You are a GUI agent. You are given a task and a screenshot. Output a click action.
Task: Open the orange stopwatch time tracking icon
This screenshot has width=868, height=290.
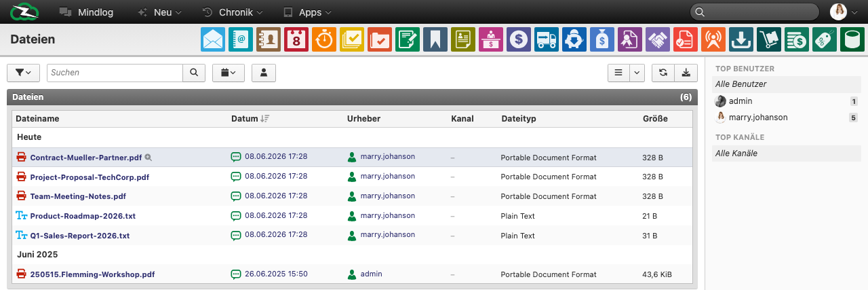click(x=324, y=39)
